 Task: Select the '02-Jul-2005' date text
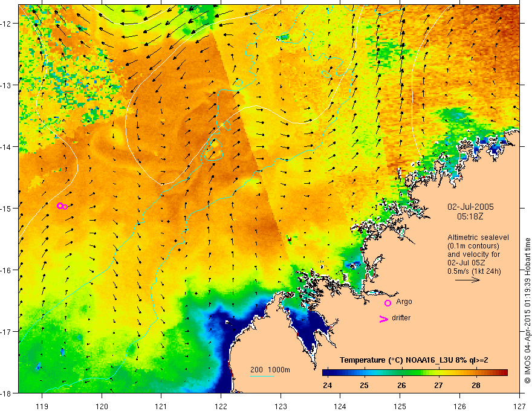click(x=470, y=207)
